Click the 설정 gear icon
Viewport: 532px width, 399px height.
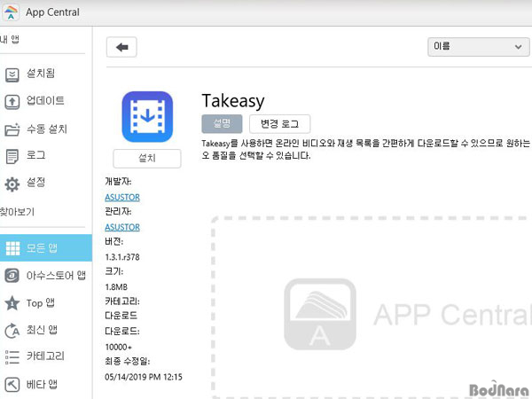[12, 184]
